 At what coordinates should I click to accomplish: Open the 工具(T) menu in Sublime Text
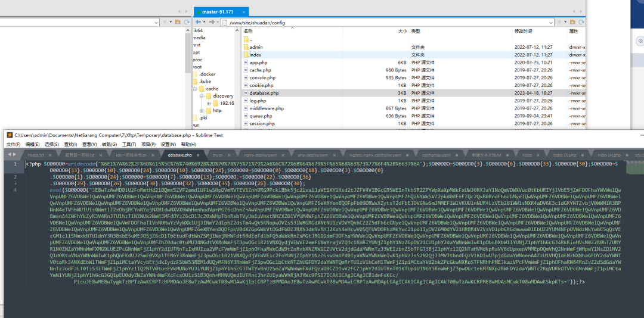point(129,145)
